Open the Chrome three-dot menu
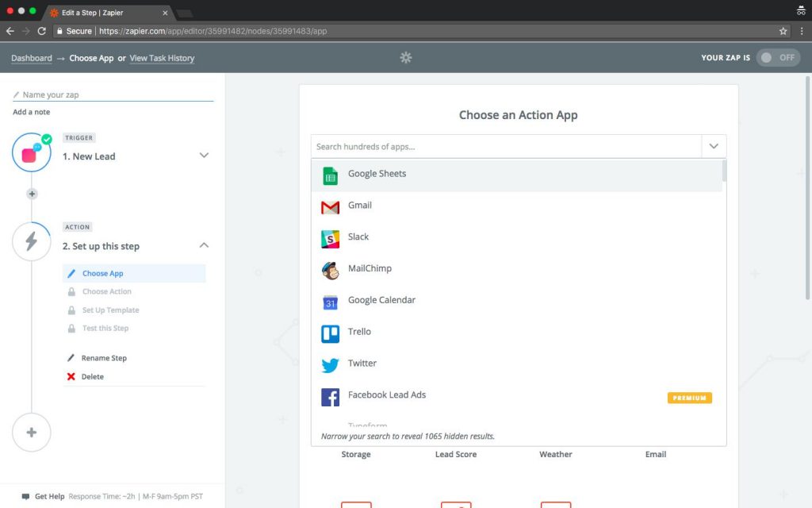The height and width of the screenshot is (508, 812). point(802,31)
